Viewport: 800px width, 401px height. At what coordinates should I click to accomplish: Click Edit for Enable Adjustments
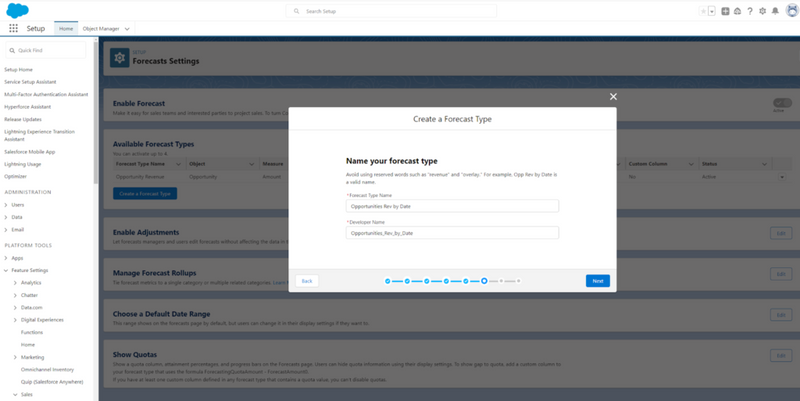781,233
